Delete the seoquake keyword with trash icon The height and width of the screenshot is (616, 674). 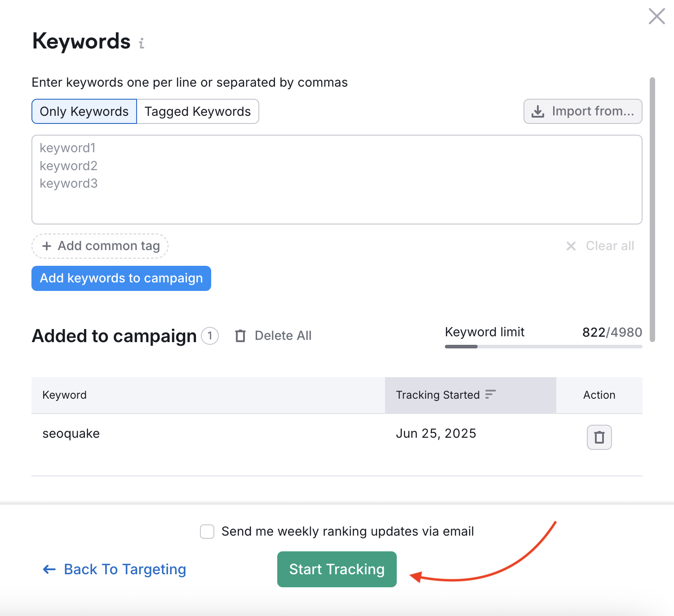(599, 437)
